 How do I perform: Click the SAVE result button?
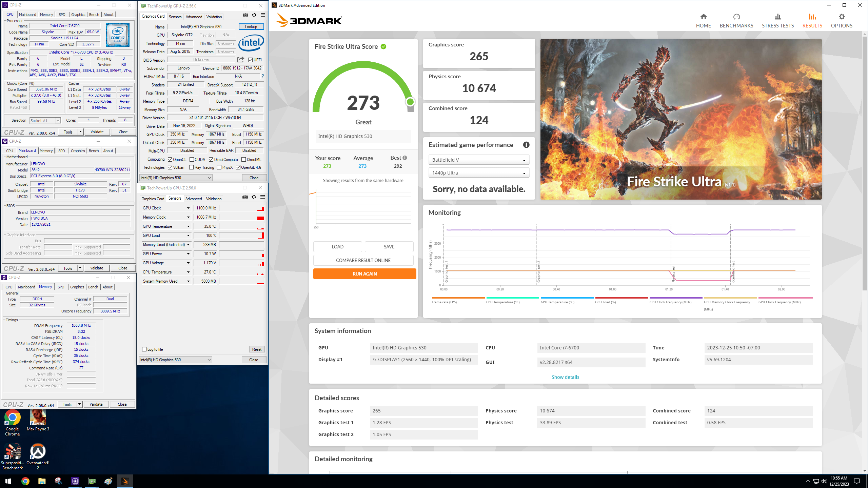pyautogui.click(x=389, y=247)
